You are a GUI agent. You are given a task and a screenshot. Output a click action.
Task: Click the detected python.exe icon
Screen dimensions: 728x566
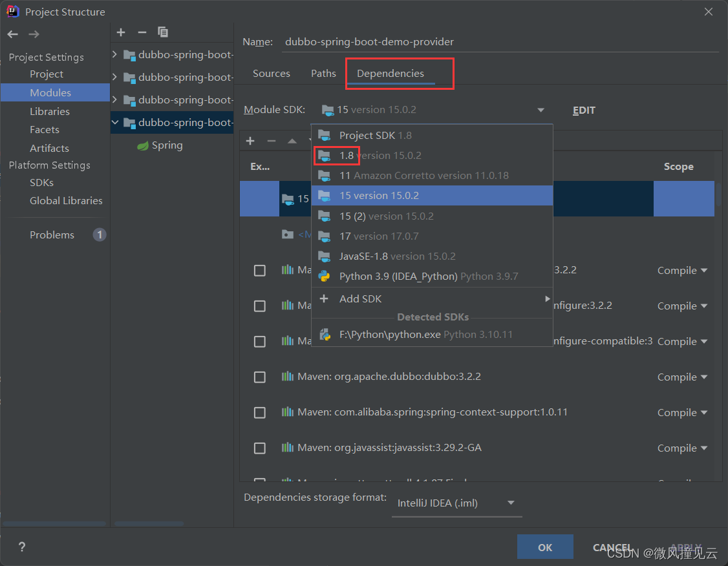325,335
